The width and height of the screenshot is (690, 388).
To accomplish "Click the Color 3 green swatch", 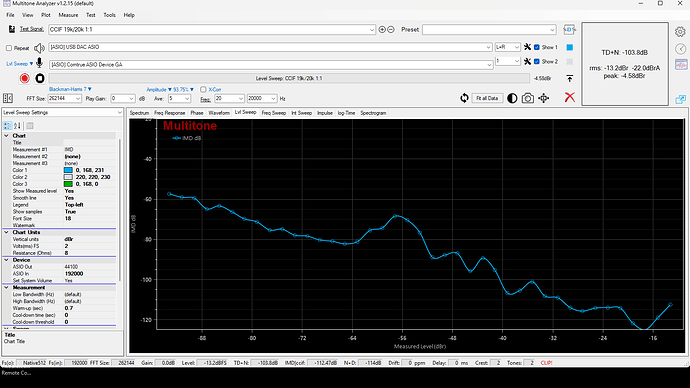I will [68, 184].
